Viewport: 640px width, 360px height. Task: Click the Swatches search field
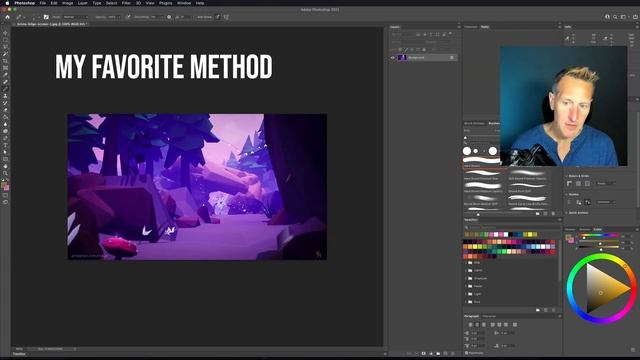(512, 227)
